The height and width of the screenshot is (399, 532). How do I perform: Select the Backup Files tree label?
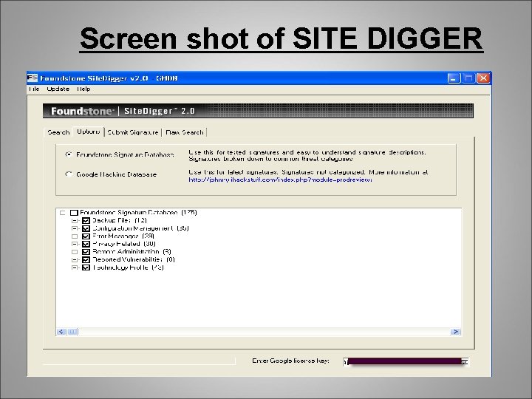click(119, 220)
